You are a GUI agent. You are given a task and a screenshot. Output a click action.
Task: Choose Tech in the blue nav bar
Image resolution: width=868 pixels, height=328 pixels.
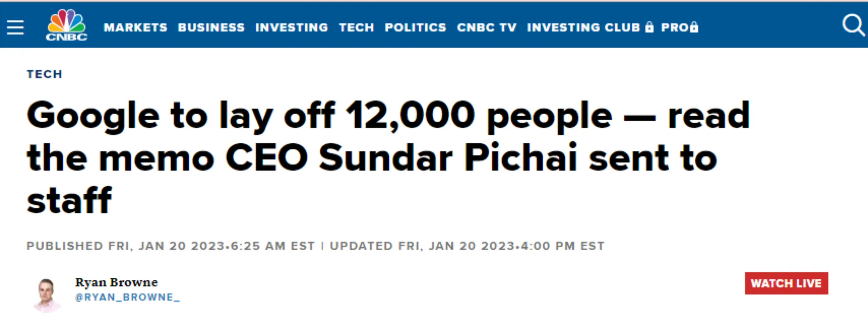[x=356, y=27]
